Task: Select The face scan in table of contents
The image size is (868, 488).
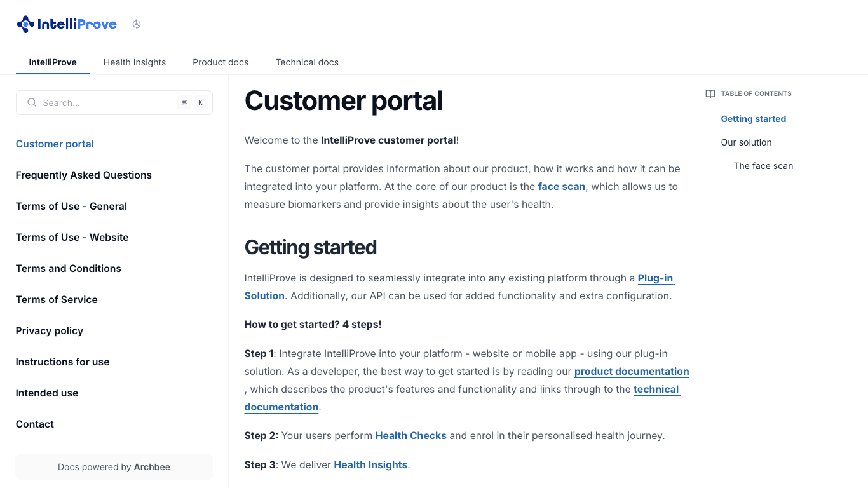Action: 763,166
